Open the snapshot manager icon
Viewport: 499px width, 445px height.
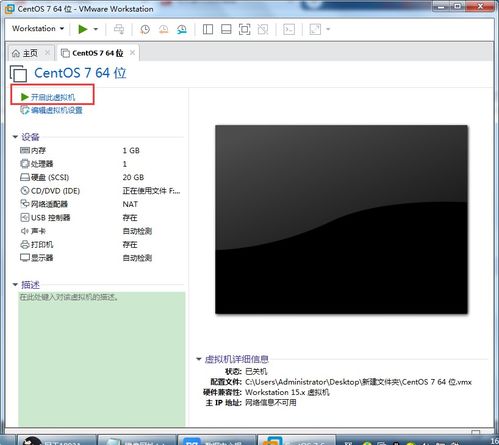point(182,29)
